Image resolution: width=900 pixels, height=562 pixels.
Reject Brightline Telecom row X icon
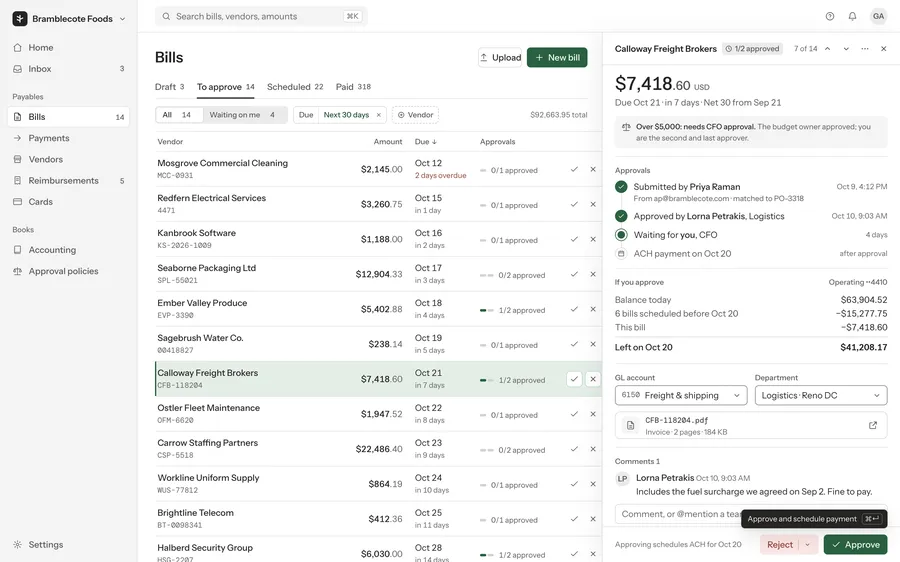(x=593, y=520)
